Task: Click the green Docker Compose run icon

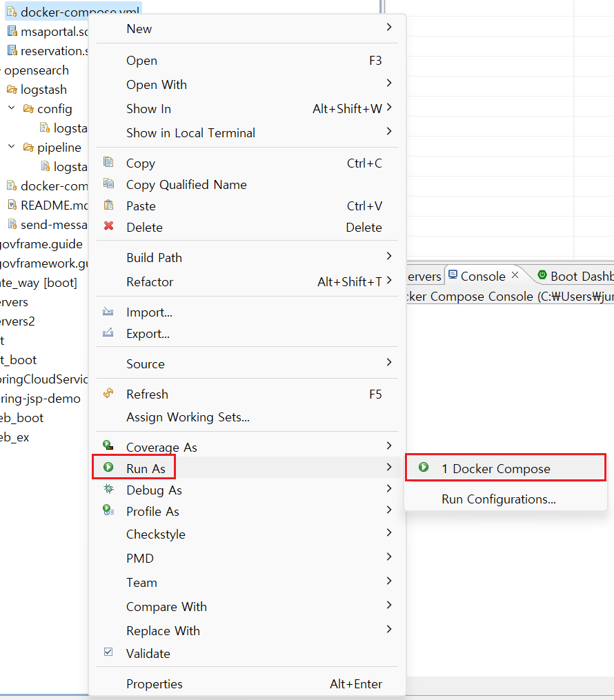Action: pyautogui.click(x=424, y=468)
